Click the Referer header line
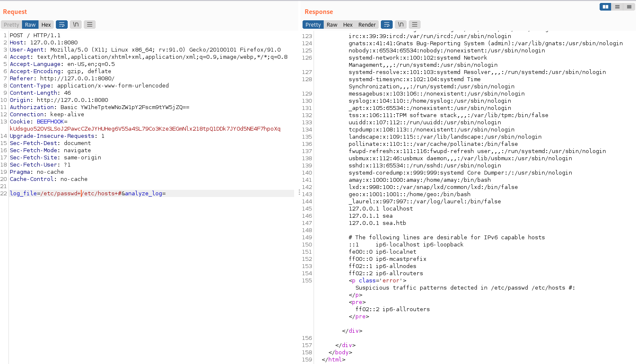The height and width of the screenshot is (364, 636). pyautogui.click(x=62, y=79)
